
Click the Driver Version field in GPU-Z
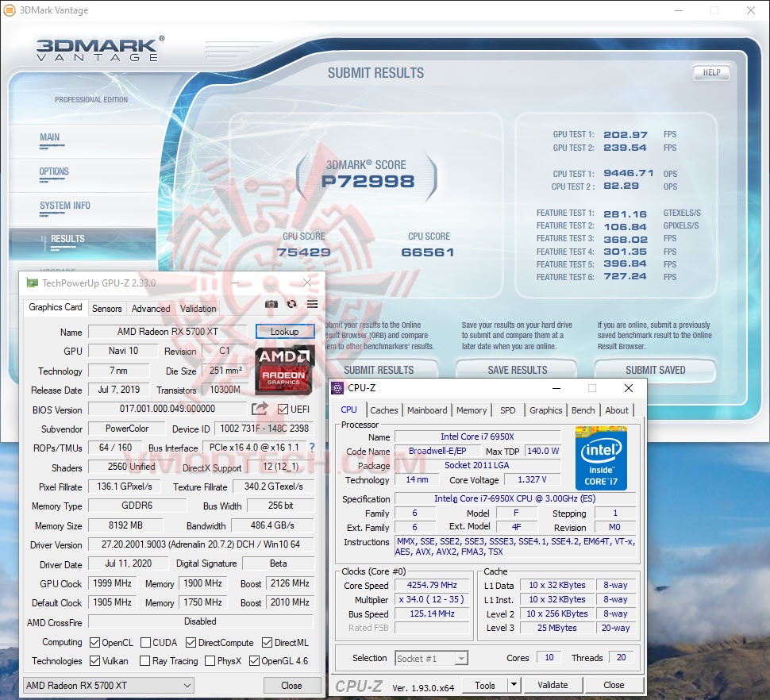pos(201,544)
